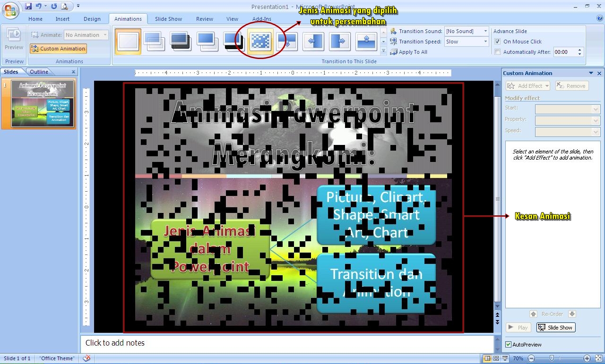Open the Insert ribbon tab
605x364 pixels.
coord(62,19)
